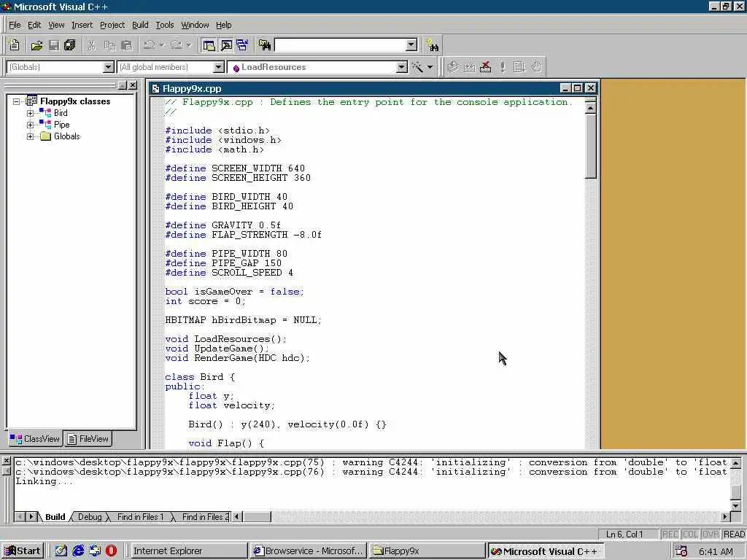Open the Build menu
This screenshot has height=560, width=747.
[140, 25]
